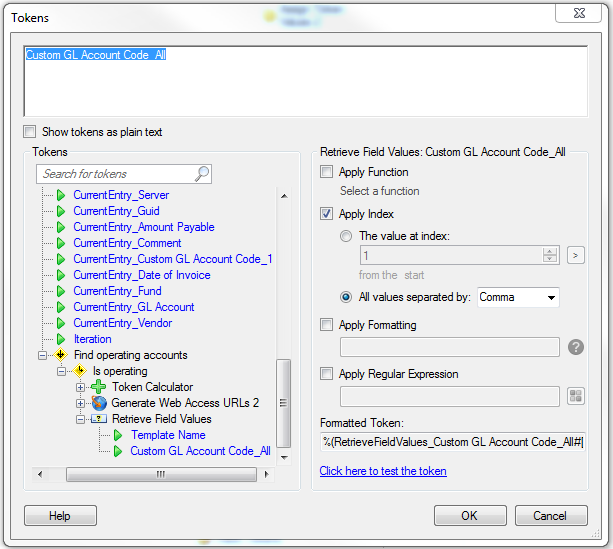This screenshot has height=549, width=613.
Task: Click green arrow icon beside CurrentEntry_Comment
Action: click(61, 243)
